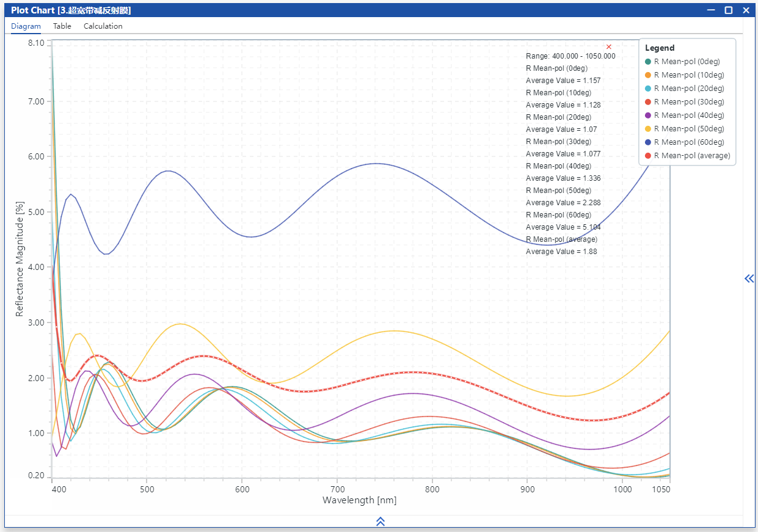758x532 pixels.
Task: Toggle R Mean-pol (10deg) legend entry
Action: [688, 75]
